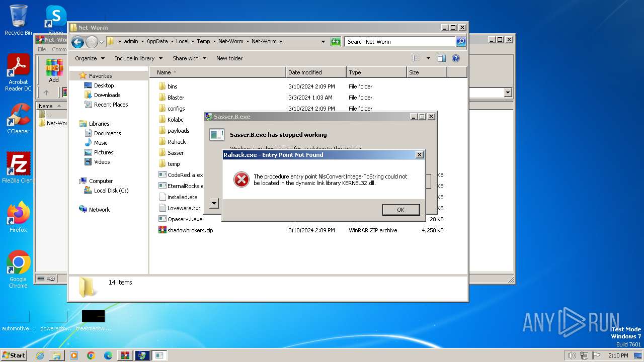Open Desktop under Favorites
Image resolution: width=644 pixels, height=362 pixels.
point(104,85)
